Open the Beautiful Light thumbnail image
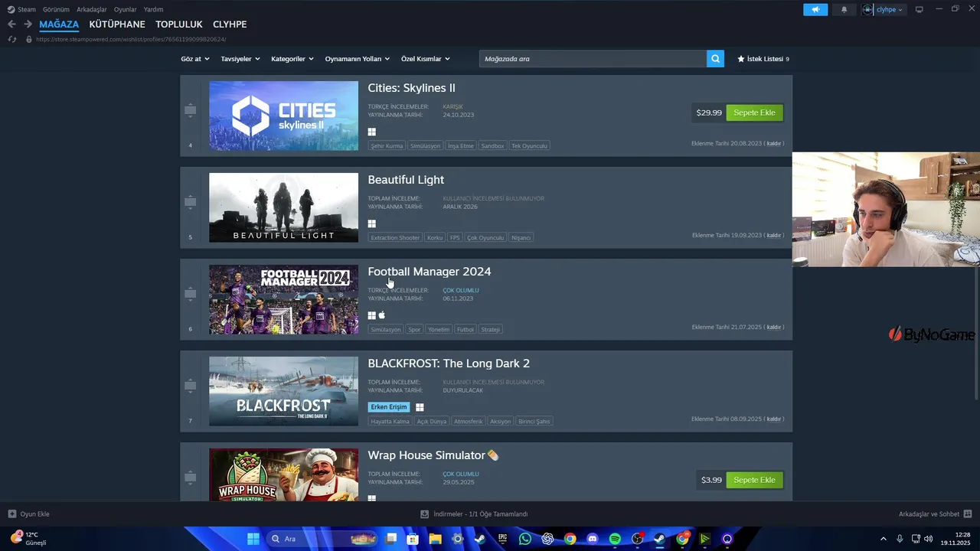Viewport: 980px width, 551px height. click(283, 207)
